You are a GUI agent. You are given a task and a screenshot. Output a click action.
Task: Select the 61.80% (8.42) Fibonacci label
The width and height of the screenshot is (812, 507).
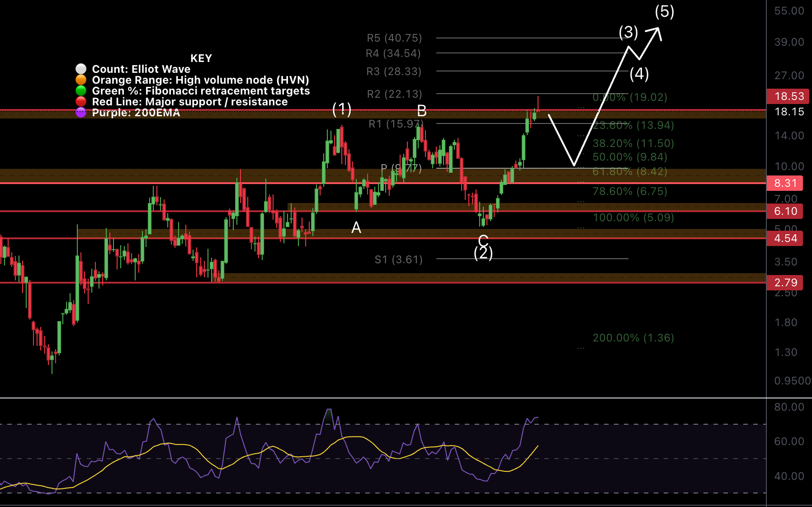pyautogui.click(x=630, y=171)
